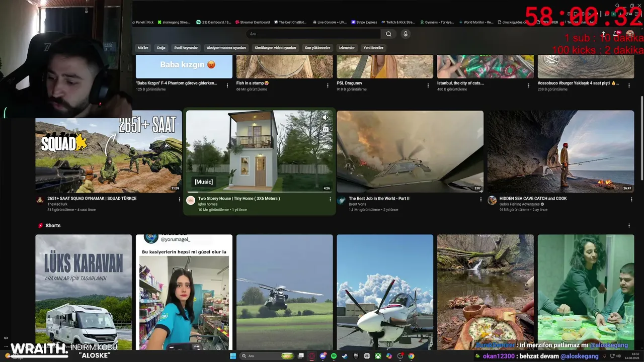Visit TheMadTurk channel name link
Image resolution: width=644 pixels, height=362 pixels.
coord(57,204)
